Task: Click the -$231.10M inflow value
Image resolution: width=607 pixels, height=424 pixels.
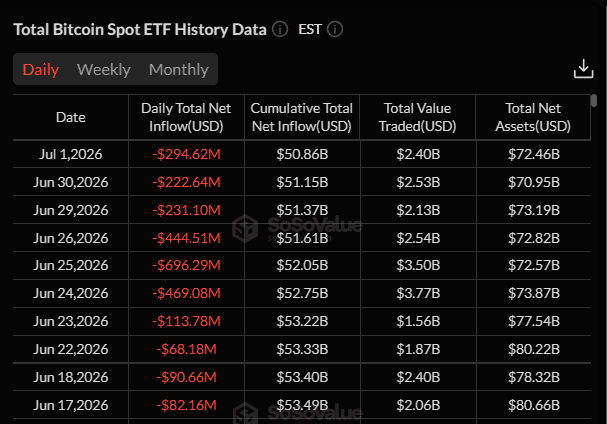Action: tap(186, 210)
